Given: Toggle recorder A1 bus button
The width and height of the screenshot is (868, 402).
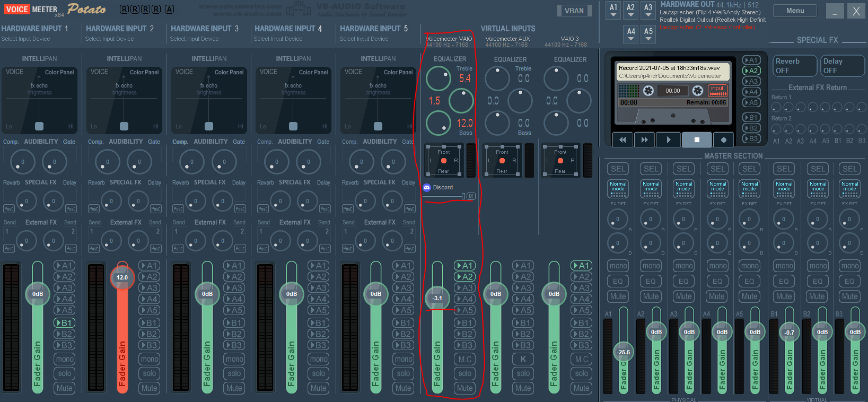Looking at the screenshot, I should click(x=751, y=60).
